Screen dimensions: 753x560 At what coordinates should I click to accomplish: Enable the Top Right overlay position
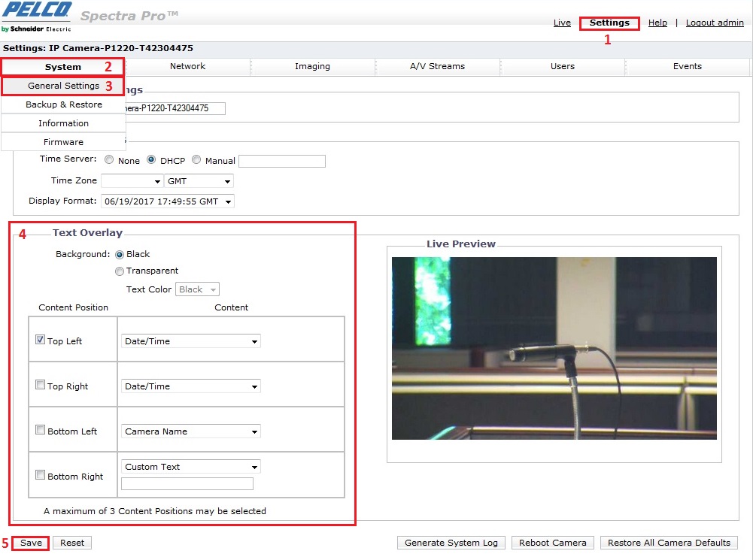(x=40, y=384)
